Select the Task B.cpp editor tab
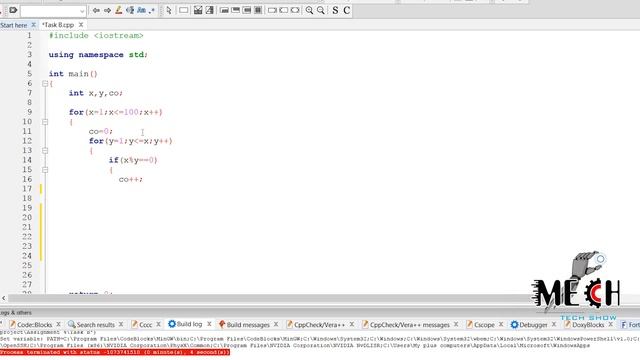Screen dimensions: 640x360 (x=58, y=25)
